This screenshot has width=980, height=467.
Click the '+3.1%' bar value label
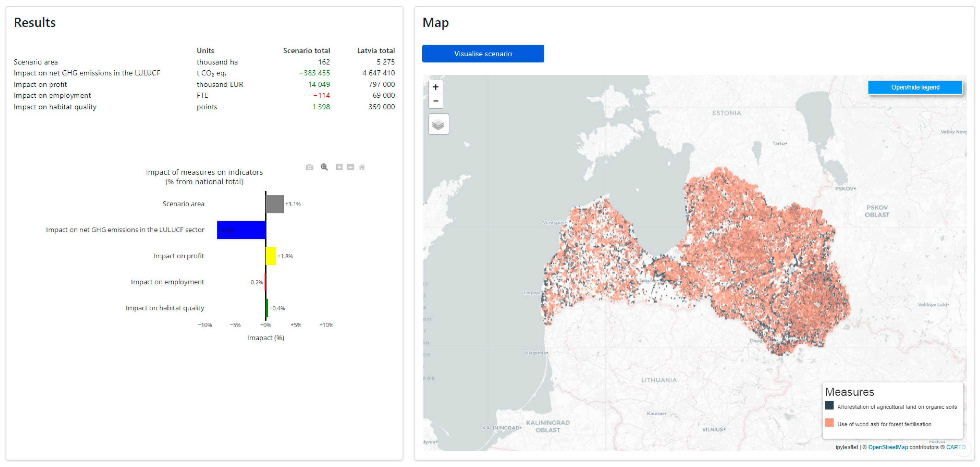(x=293, y=204)
